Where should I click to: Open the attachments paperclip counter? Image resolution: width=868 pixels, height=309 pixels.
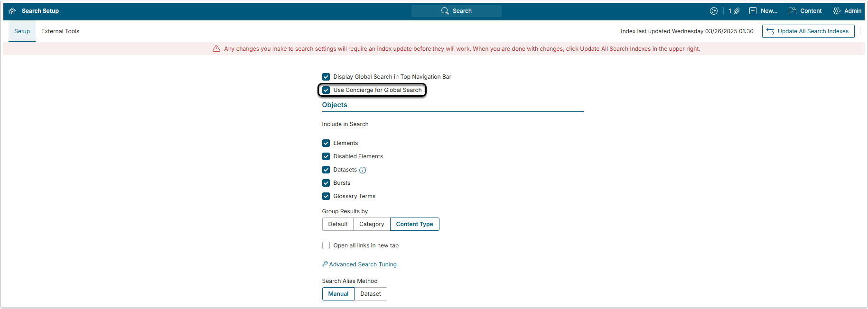coord(734,11)
